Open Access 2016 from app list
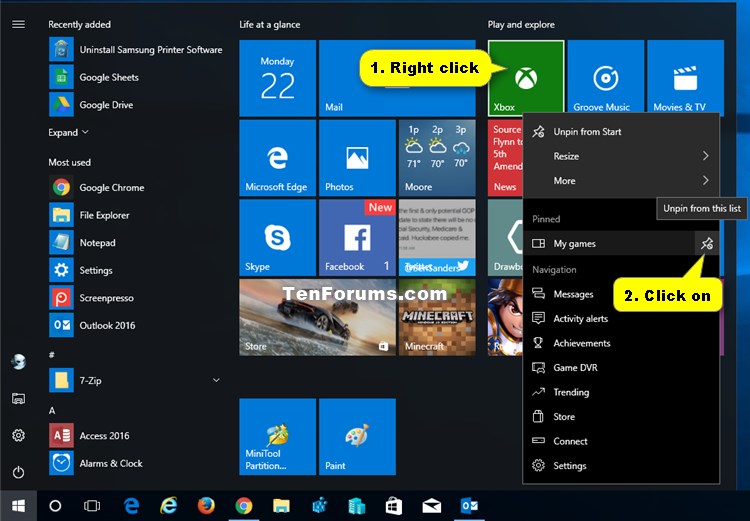The height and width of the screenshot is (521, 750). pyautogui.click(x=136, y=435)
